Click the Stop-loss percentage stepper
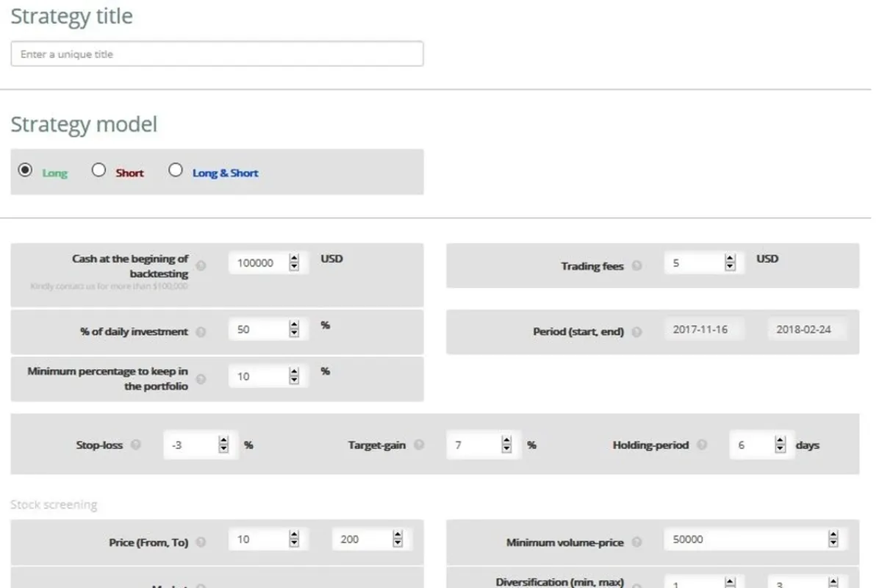Image resolution: width=882 pixels, height=588 pixels. [x=223, y=445]
